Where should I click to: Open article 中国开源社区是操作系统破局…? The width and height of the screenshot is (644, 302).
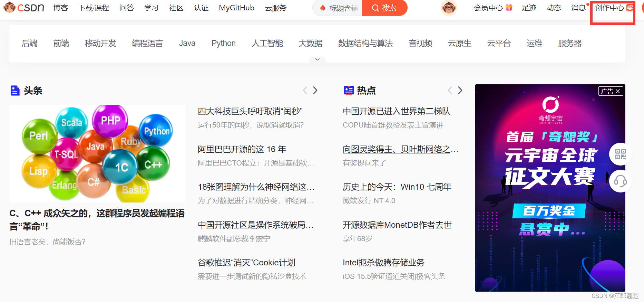click(256, 225)
